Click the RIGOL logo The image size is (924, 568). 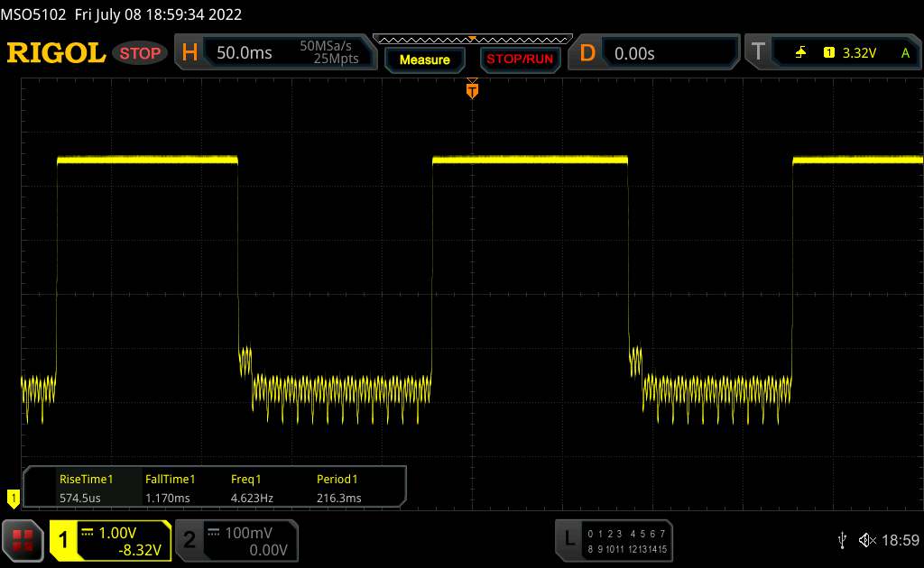click(56, 53)
